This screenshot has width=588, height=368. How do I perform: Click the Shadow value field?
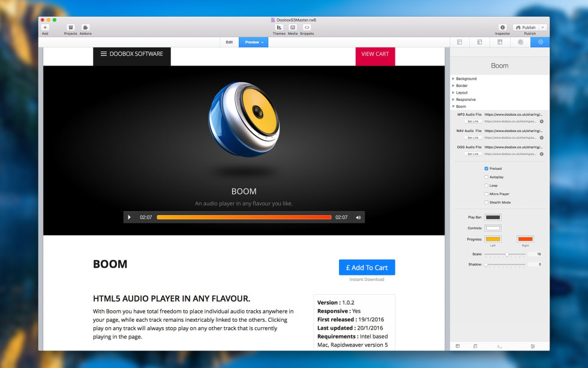(x=536, y=265)
